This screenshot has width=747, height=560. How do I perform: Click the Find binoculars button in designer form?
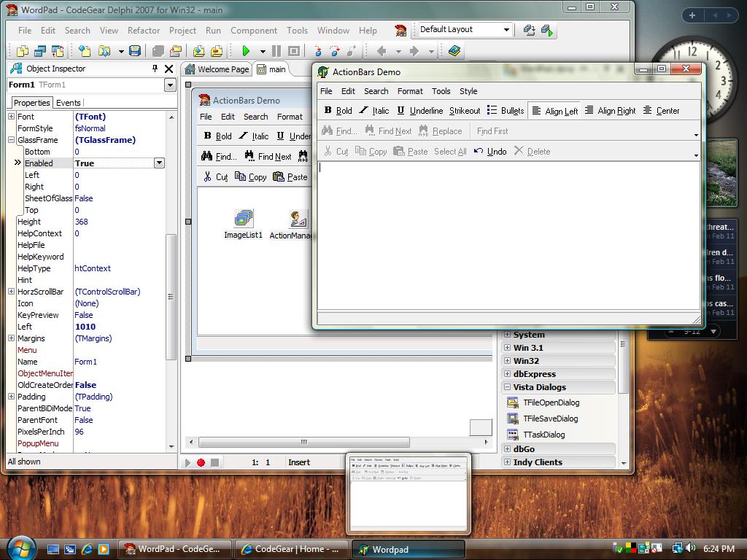(x=219, y=156)
